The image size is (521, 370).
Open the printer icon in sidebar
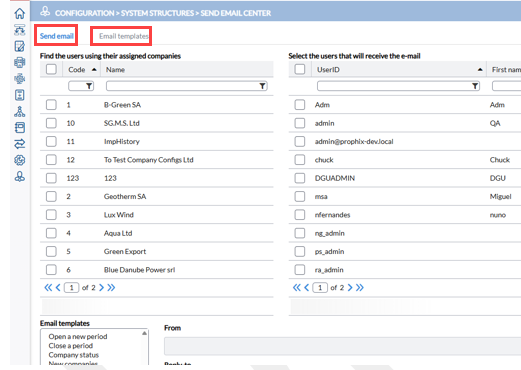point(20,62)
